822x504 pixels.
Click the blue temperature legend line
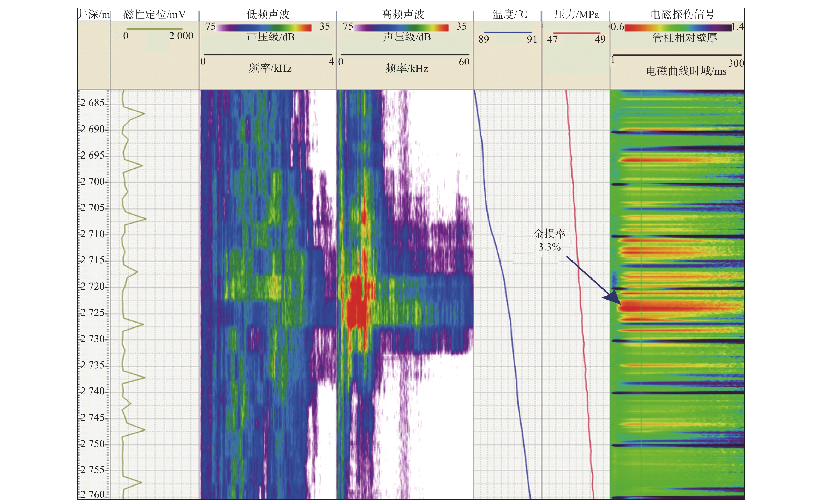508,32
